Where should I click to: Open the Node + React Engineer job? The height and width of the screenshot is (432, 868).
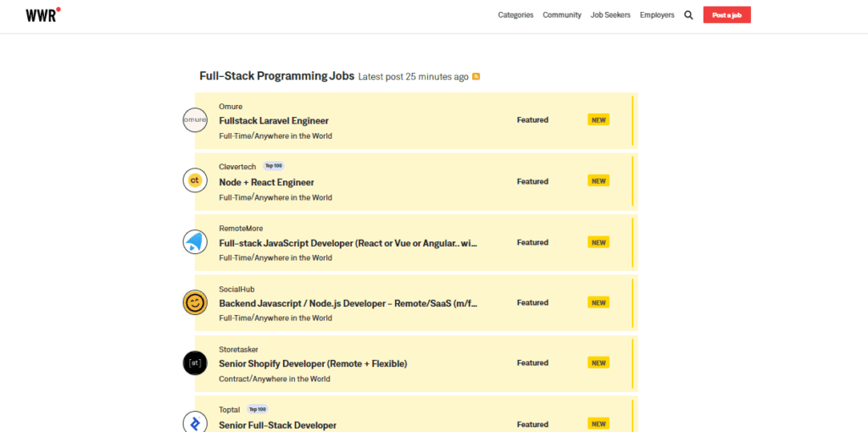(x=266, y=182)
